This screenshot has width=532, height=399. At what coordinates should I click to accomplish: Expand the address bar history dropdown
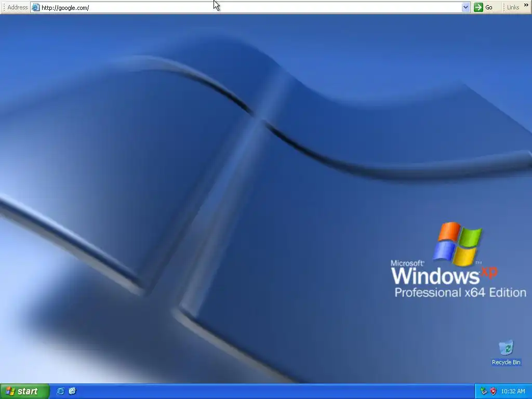coord(466,7)
